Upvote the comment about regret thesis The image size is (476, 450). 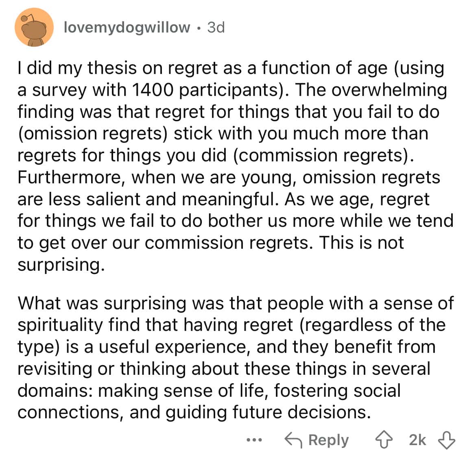[x=384, y=440]
